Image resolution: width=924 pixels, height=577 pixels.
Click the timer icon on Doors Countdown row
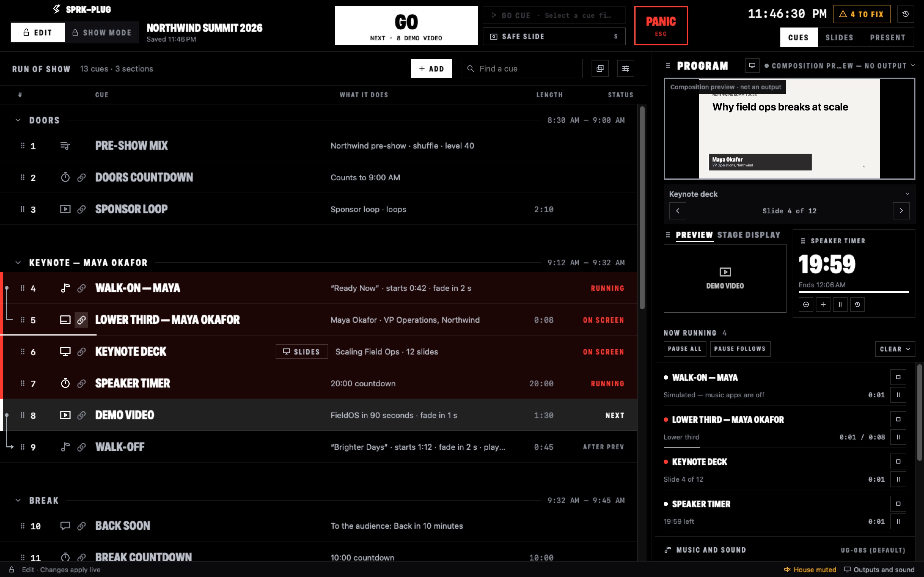65,178
